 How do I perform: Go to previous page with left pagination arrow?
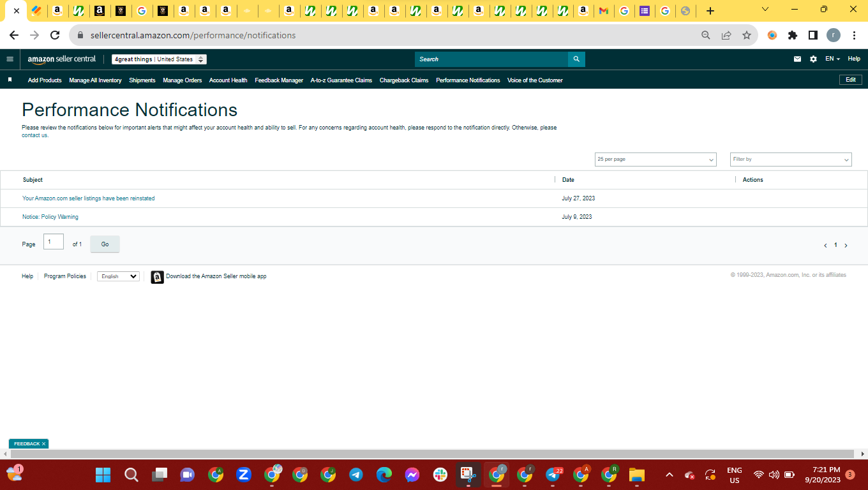tap(825, 246)
